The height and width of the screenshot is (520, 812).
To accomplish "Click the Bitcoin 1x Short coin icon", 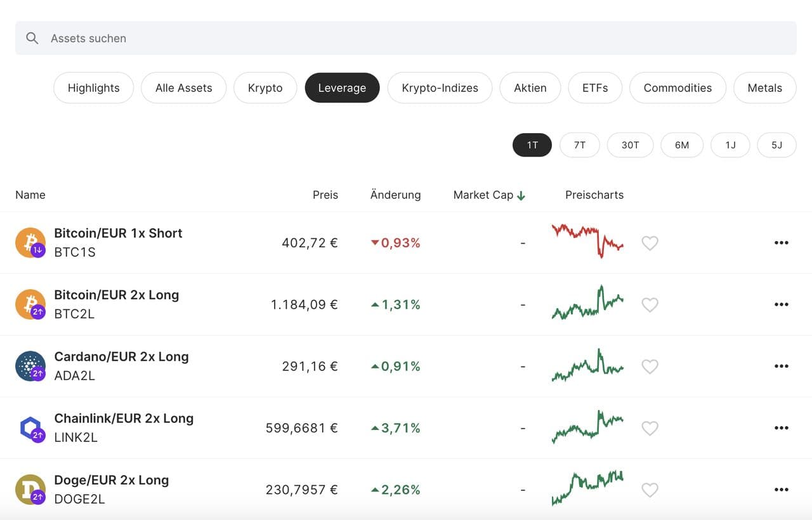I will click(x=30, y=243).
